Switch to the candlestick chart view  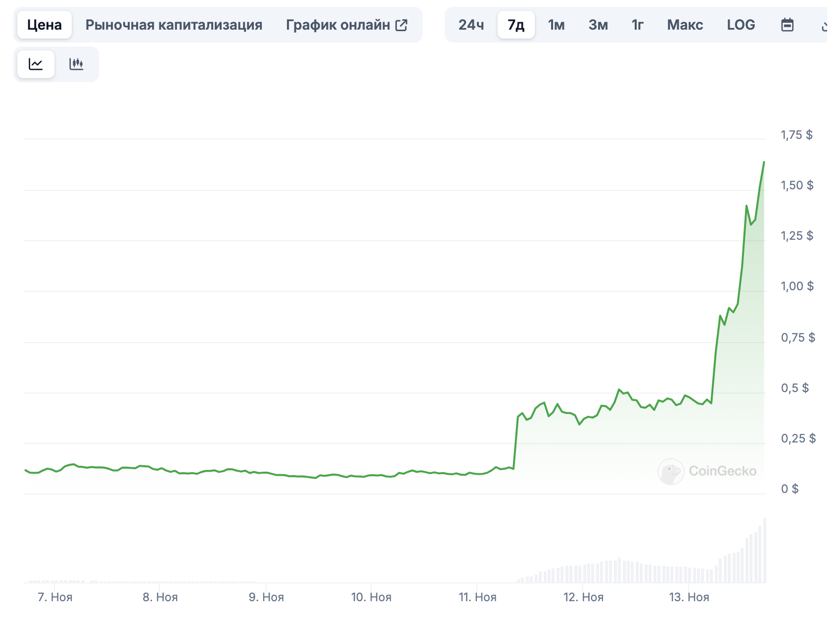pos(76,64)
